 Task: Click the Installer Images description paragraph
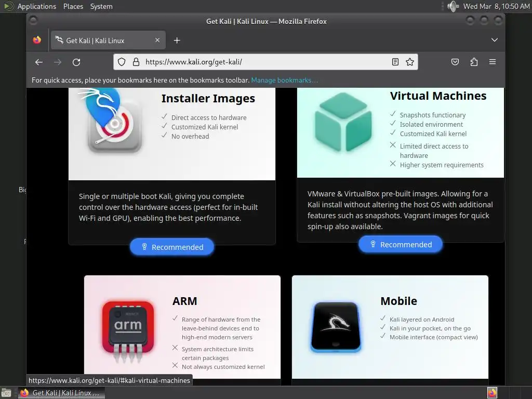168,207
